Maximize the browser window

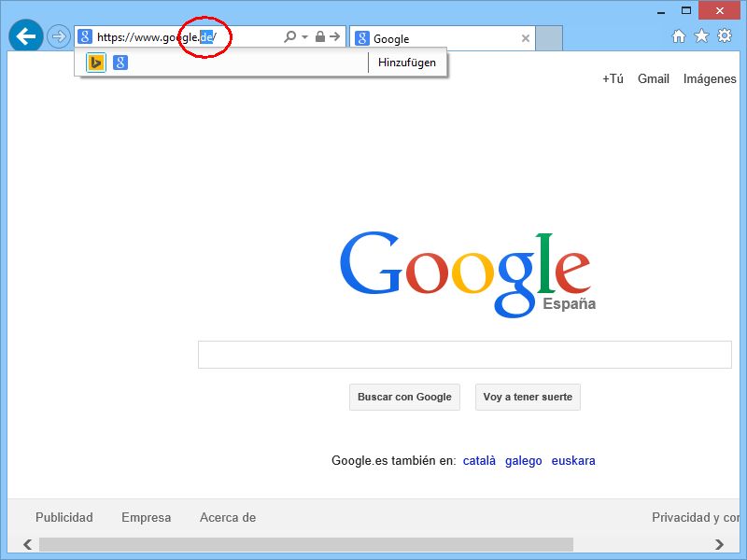click(x=686, y=10)
